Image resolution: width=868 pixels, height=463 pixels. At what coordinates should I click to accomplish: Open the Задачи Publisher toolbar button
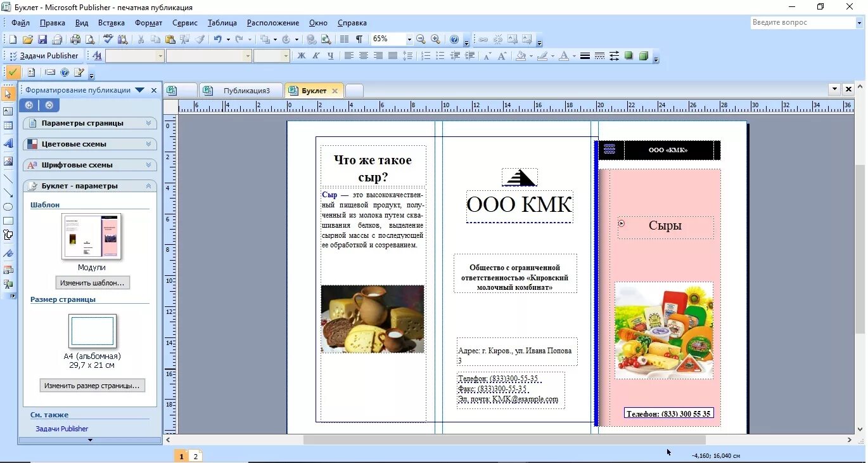(44, 56)
